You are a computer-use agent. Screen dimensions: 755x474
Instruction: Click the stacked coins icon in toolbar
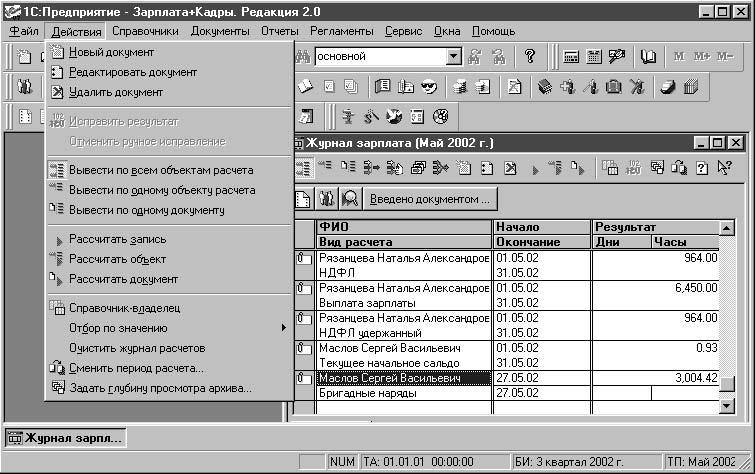coord(460,87)
